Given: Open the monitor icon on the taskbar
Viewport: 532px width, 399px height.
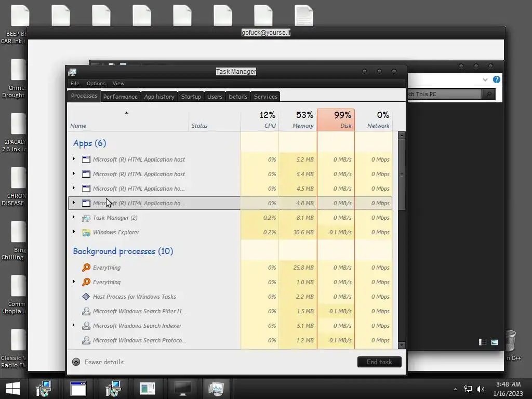Looking at the screenshot, I should click(182, 389).
